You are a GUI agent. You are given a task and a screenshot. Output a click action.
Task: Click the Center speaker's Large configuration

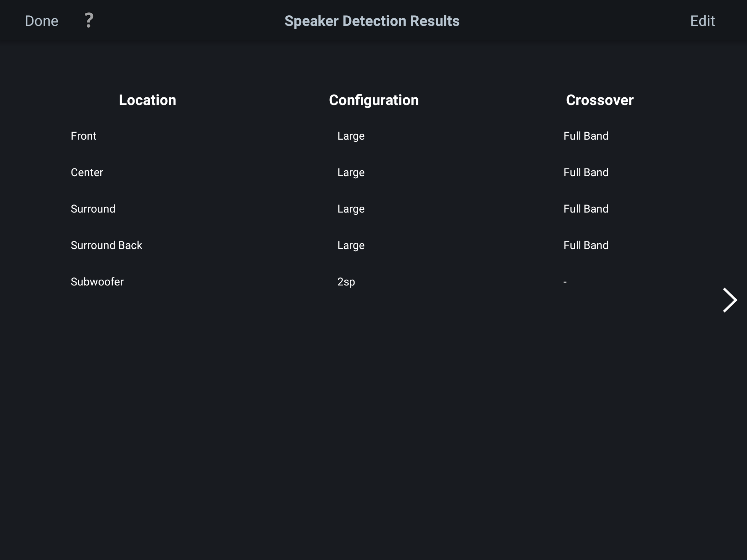[x=351, y=172]
